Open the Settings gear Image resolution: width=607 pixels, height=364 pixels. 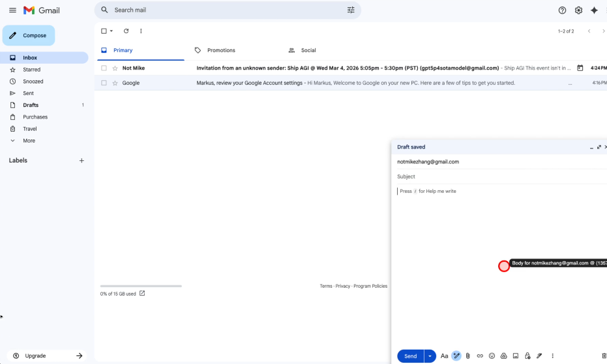[578, 10]
